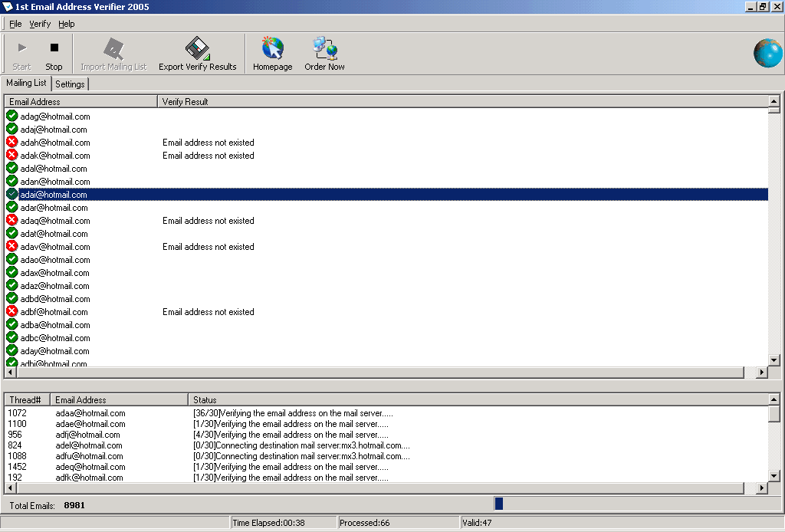785x532 pixels.
Task: Open the File menu
Action: pyautogui.click(x=15, y=24)
